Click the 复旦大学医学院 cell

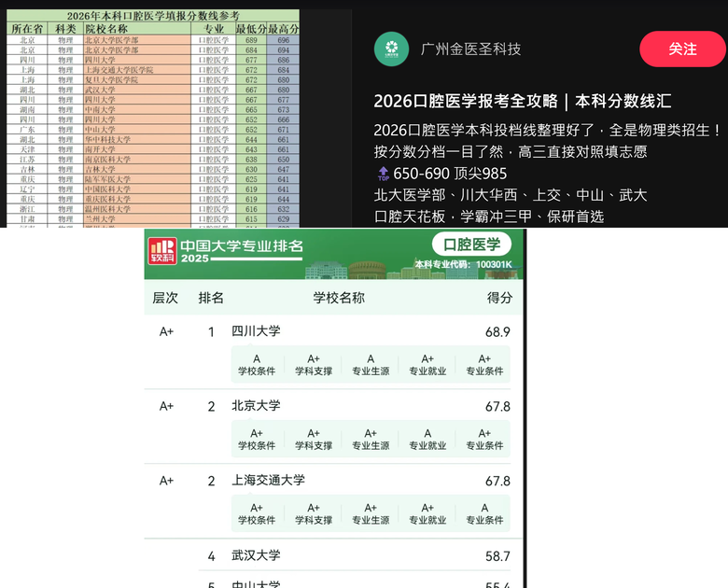[137, 80]
